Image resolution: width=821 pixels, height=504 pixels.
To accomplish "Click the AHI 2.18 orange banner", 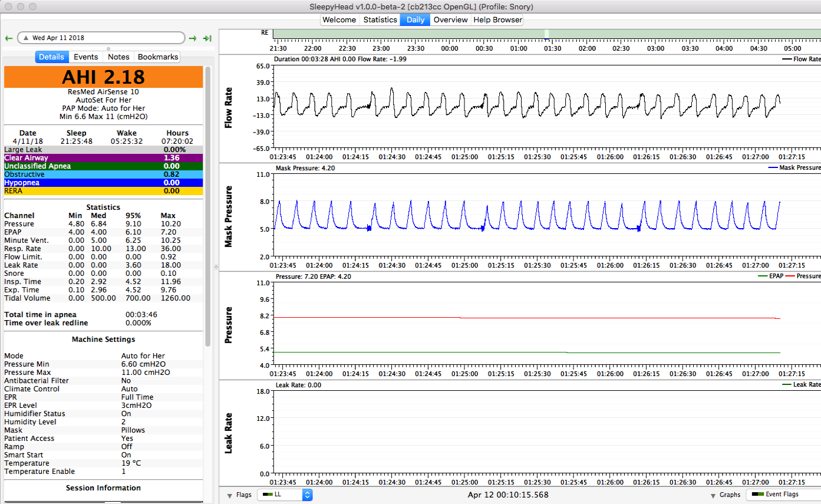I will coord(103,77).
